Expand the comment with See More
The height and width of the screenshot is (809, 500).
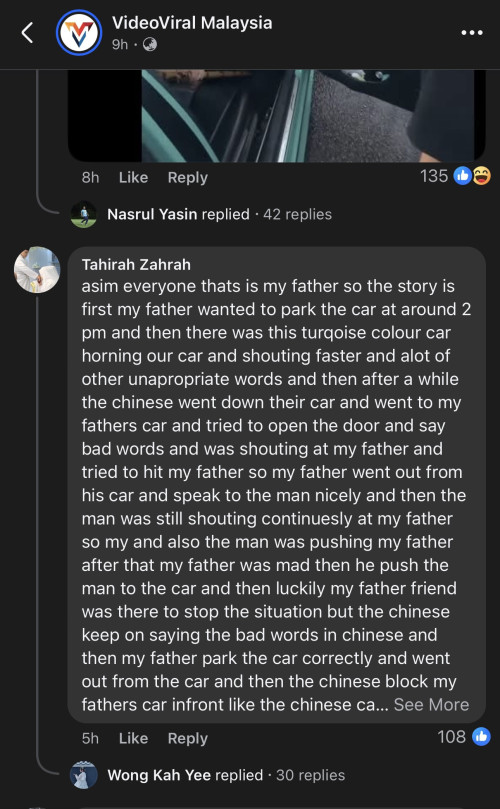coord(431,705)
